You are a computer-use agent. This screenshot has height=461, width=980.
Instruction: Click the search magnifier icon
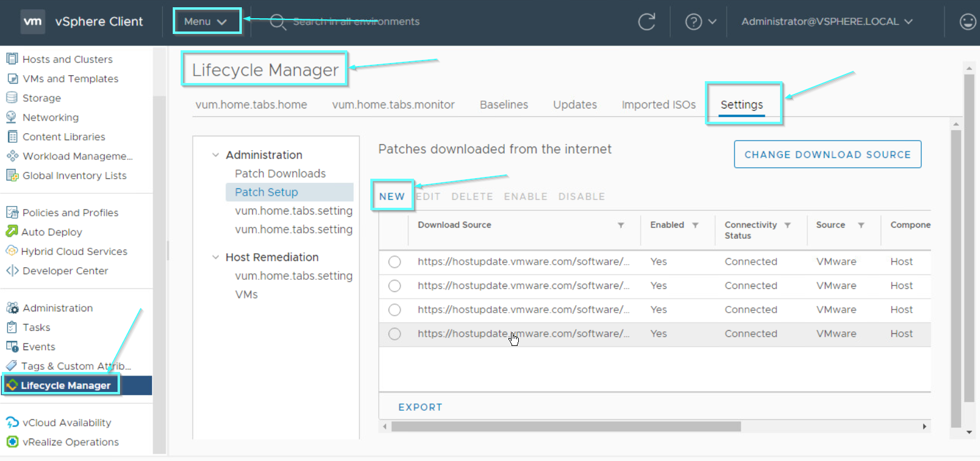(278, 22)
